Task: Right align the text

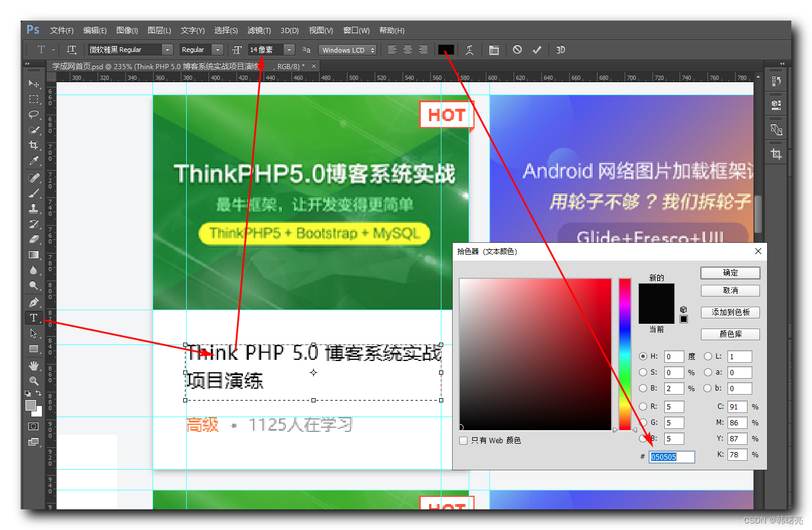Action: click(423, 50)
